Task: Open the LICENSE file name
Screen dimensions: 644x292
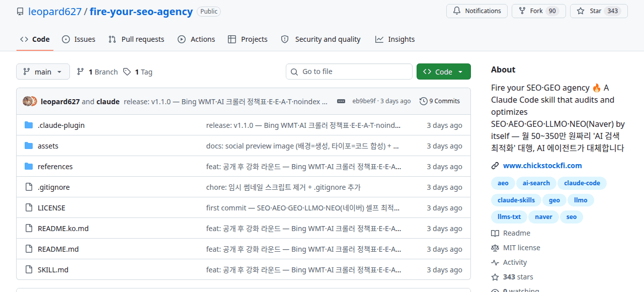Action: (51, 208)
